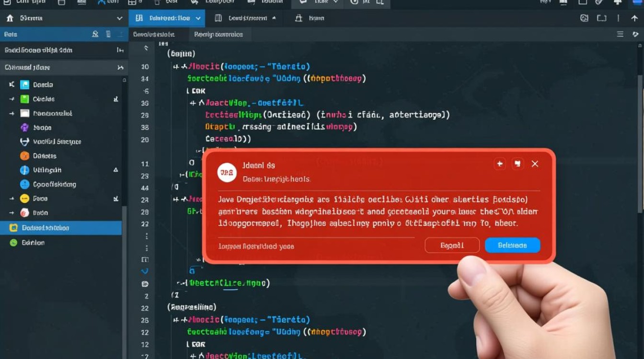Select the highlighted blue item in sidebar

[x=61, y=228]
